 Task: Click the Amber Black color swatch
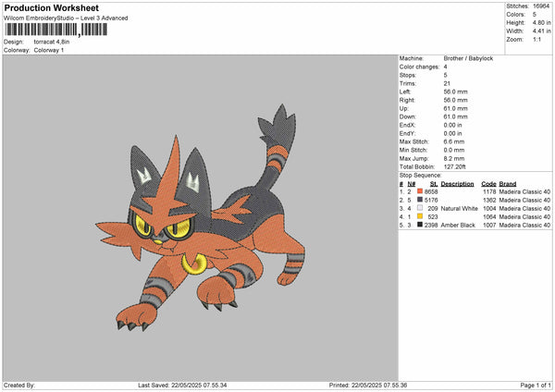[420, 225]
